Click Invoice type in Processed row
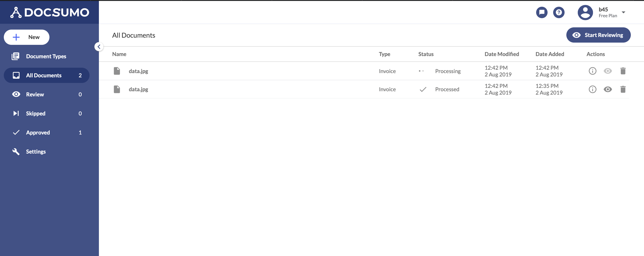 pyautogui.click(x=387, y=89)
